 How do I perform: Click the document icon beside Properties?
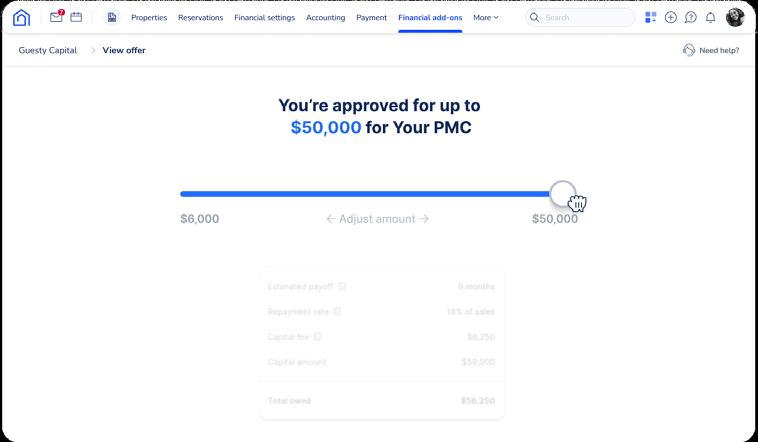(x=112, y=17)
